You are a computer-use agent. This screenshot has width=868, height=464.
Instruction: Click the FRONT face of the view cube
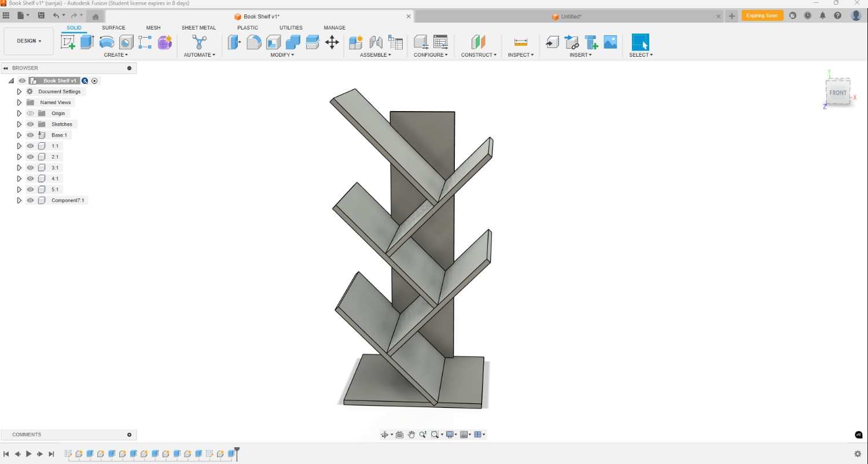(x=838, y=93)
